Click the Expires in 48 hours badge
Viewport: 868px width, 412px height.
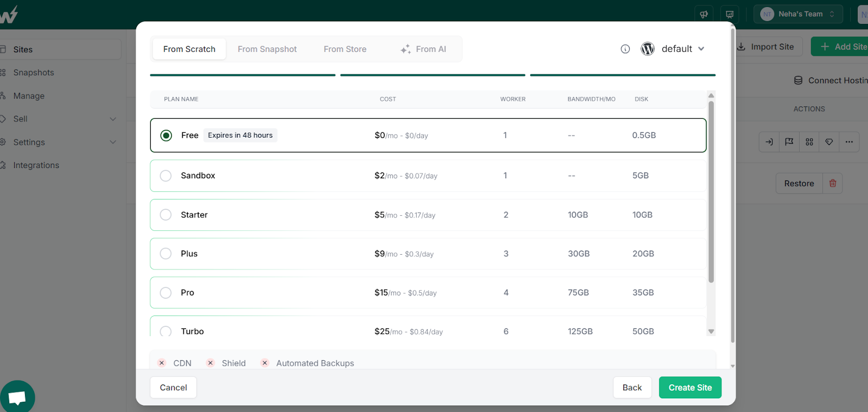coord(240,135)
